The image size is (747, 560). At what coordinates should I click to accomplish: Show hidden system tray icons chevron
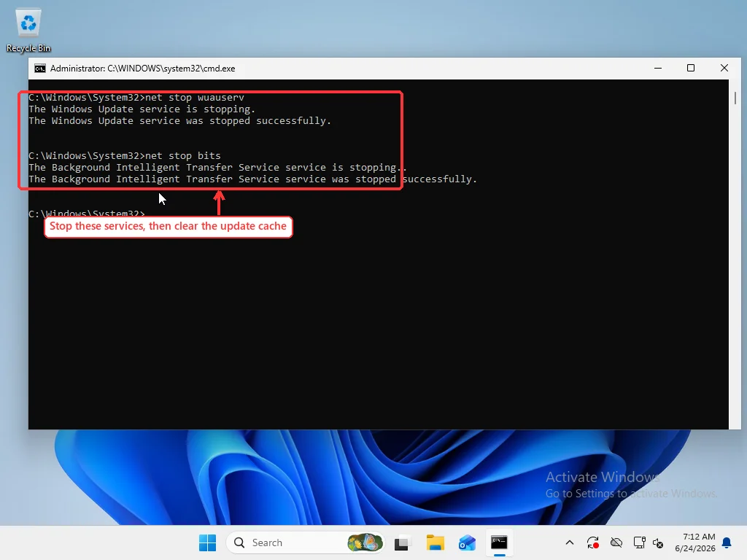point(569,542)
